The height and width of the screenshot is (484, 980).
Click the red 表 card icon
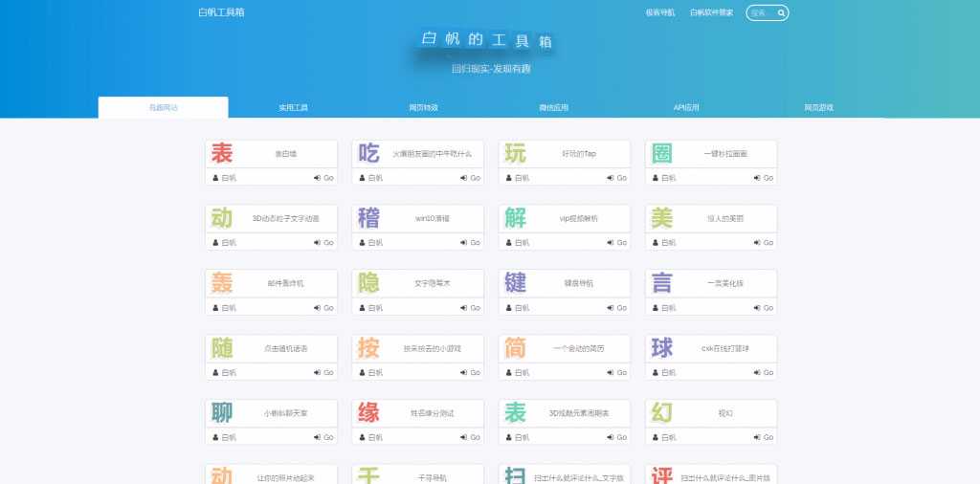pos(222,153)
